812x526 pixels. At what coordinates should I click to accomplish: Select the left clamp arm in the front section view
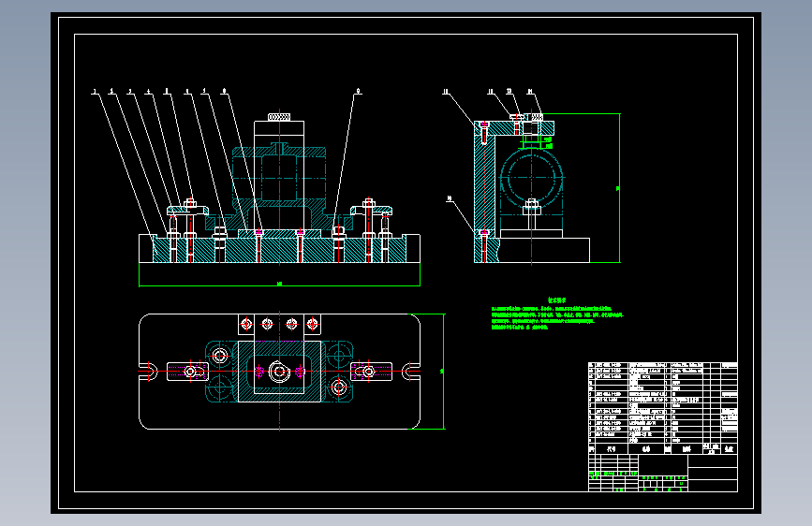187,210
